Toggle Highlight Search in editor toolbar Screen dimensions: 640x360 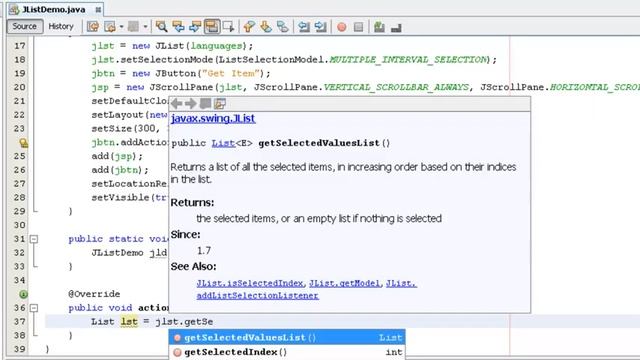[212, 27]
